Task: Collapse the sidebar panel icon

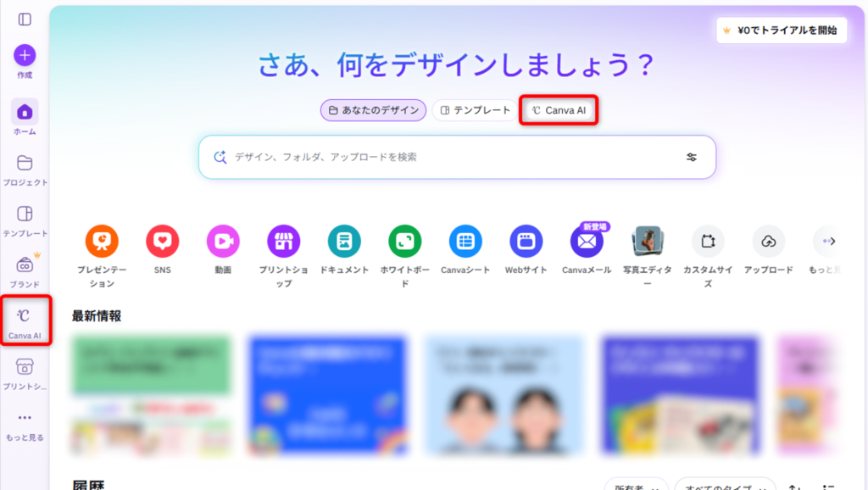Action: click(x=25, y=19)
